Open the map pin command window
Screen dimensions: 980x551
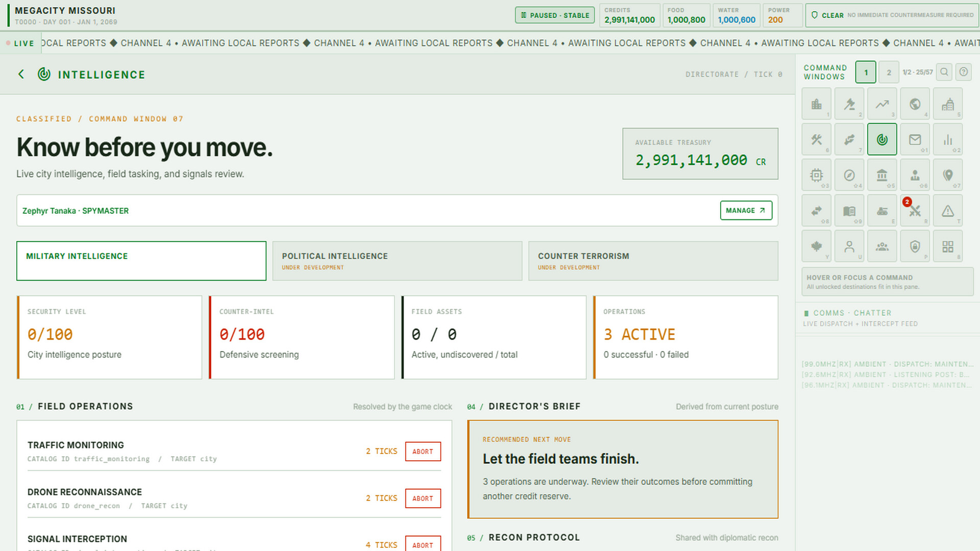click(x=948, y=175)
